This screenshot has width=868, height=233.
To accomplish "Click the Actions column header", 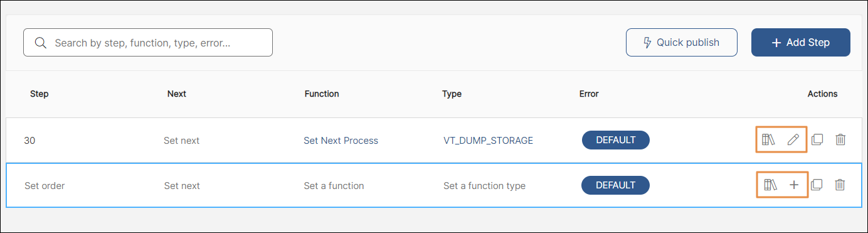I will pos(822,94).
